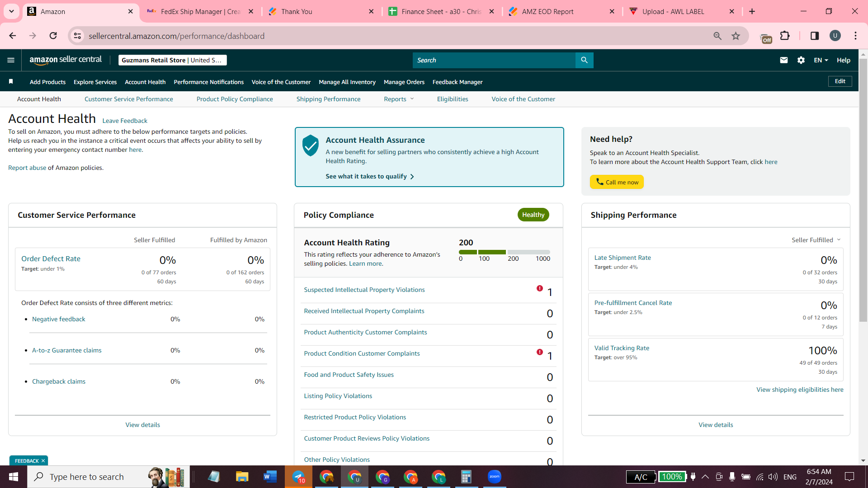Image resolution: width=868 pixels, height=488 pixels.
Task: Bookmark this page with the star icon
Action: click(x=736, y=36)
